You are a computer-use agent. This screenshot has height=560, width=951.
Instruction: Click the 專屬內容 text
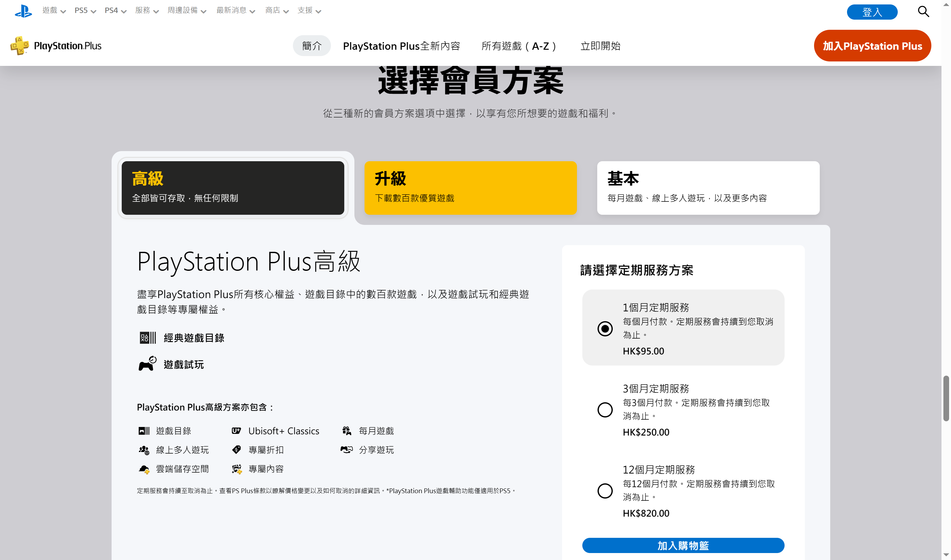point(266,469)
